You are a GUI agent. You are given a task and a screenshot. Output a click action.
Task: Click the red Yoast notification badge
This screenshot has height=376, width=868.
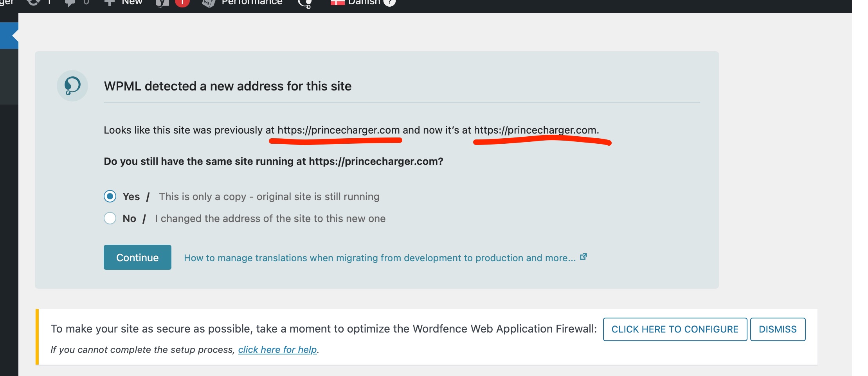point(182,3)
